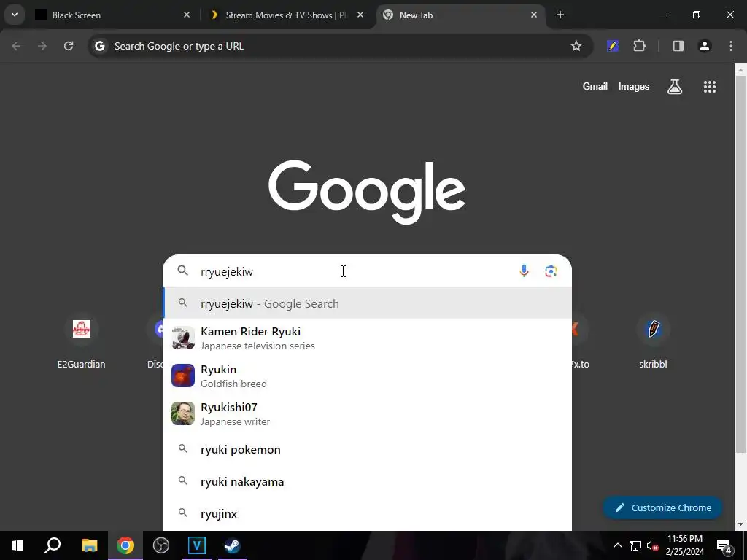Click the page vertical scrollbar

pos(740,264)
